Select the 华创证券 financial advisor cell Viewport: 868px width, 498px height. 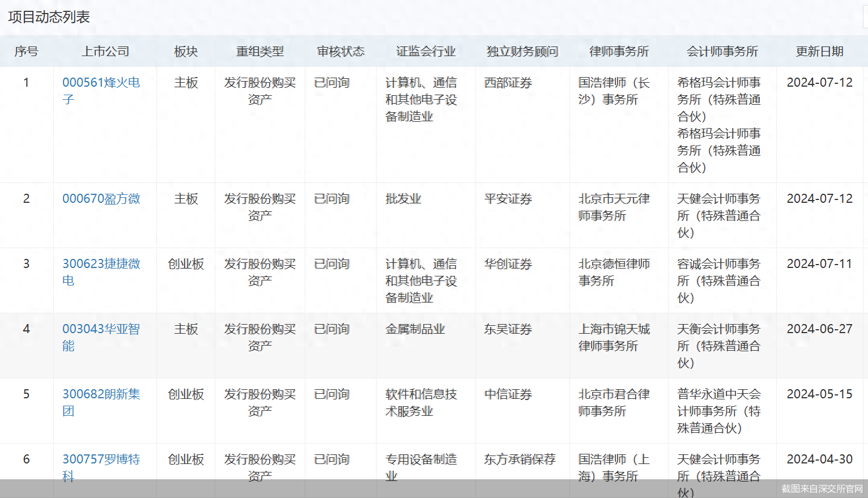coord(508,264)
